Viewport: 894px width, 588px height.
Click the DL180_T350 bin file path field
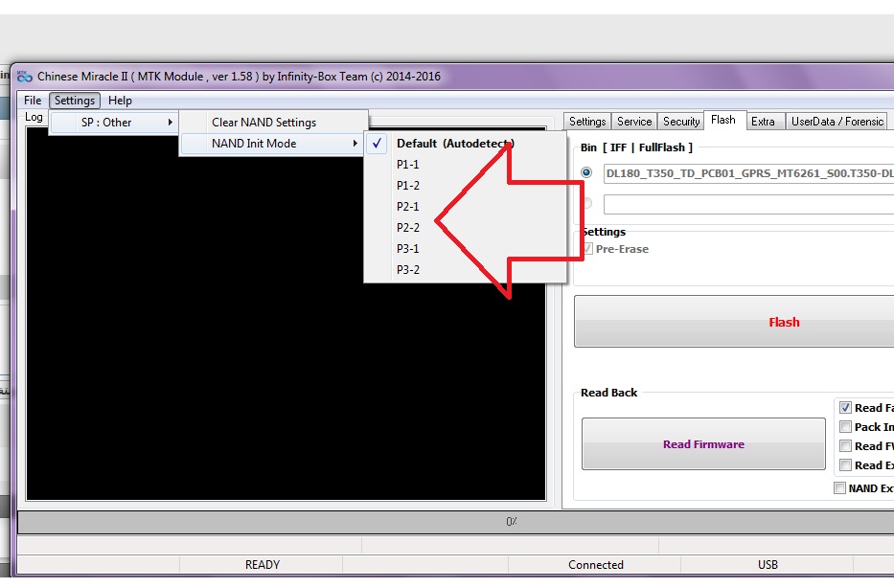(x=748, y=173)
